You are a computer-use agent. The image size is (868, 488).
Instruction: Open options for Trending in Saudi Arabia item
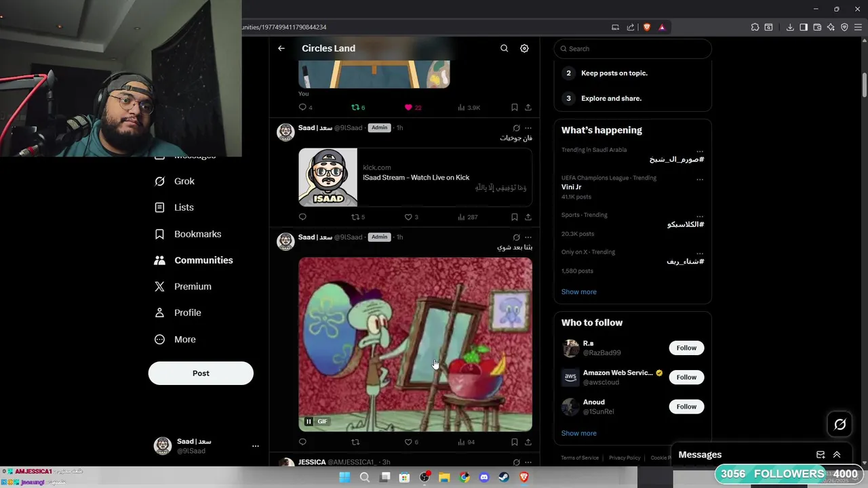tap(700, 151)
